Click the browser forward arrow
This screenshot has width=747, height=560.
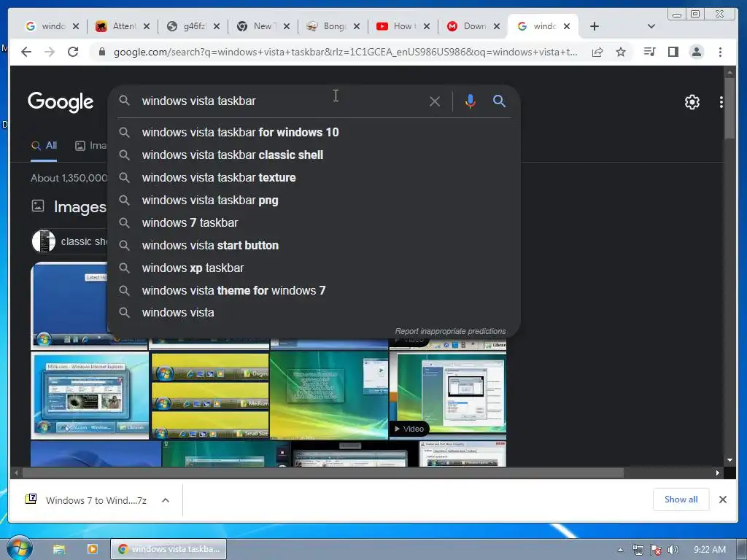(50, 52)
